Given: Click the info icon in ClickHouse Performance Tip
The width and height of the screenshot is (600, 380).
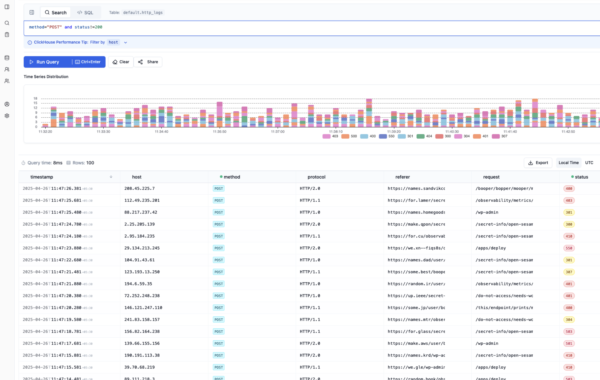Looking at the screenshot, I should [29, 42].
